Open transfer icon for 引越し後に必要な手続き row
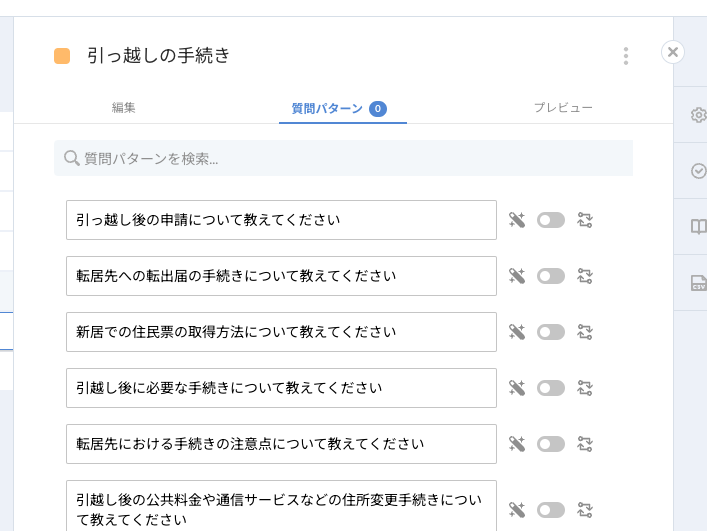 tap(585, 388)
